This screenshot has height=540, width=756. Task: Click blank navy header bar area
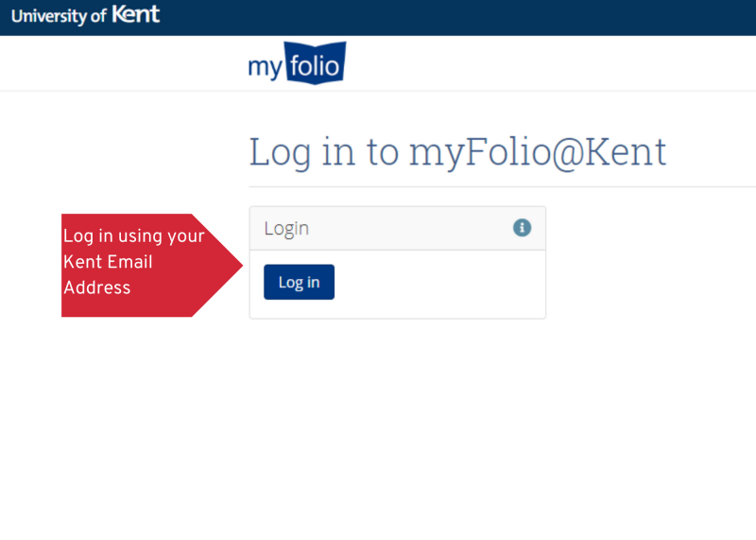pyautogui.click(x=458, y=17)
